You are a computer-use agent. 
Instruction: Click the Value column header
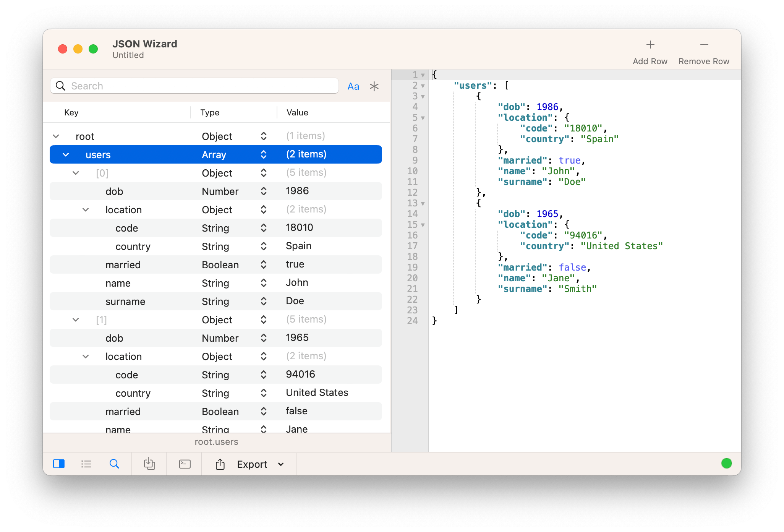click(x=297, y=112)
